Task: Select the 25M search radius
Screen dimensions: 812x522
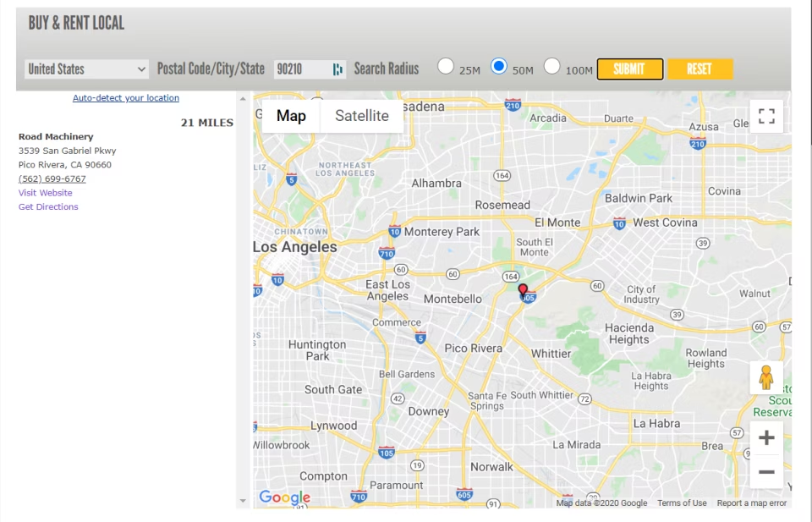Action: point(446,66)
